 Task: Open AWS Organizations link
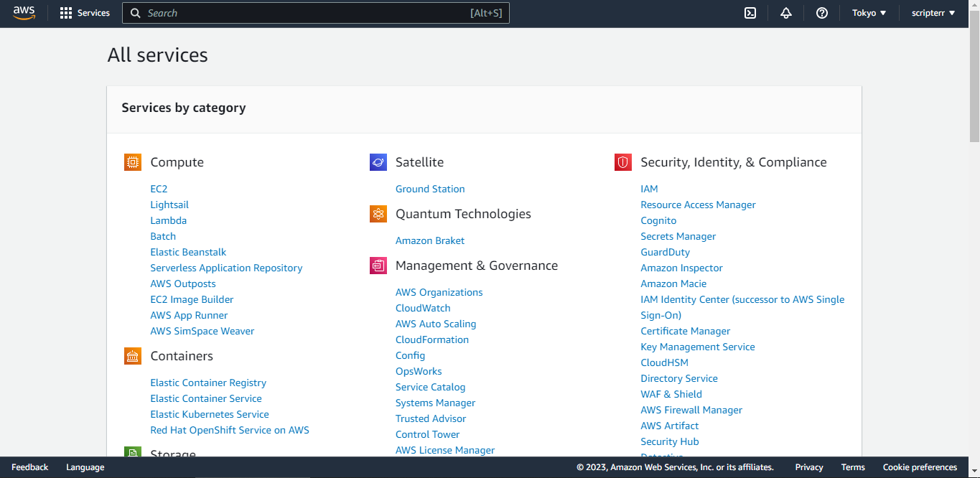(439, 292)
